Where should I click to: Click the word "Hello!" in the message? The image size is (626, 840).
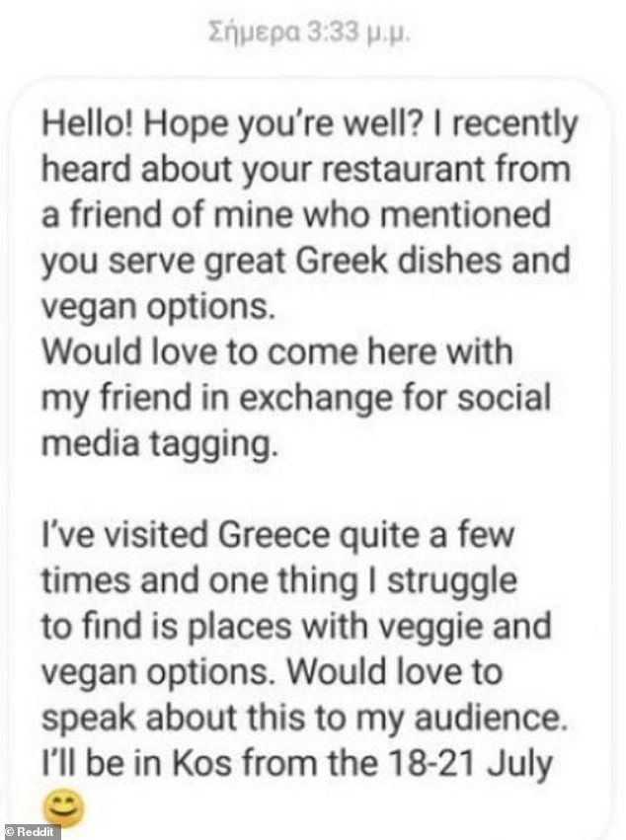pyautogui.click(x=89, y=124)
